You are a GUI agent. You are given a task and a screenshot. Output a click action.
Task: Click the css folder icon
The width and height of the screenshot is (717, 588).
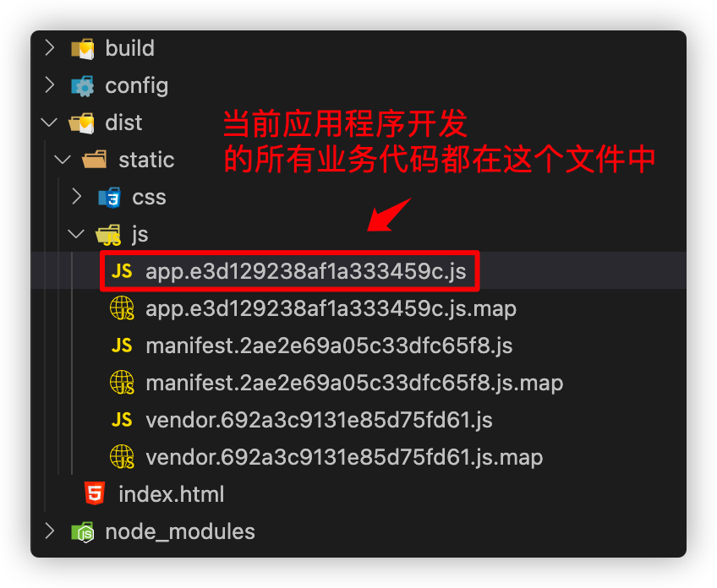point(110,198)
